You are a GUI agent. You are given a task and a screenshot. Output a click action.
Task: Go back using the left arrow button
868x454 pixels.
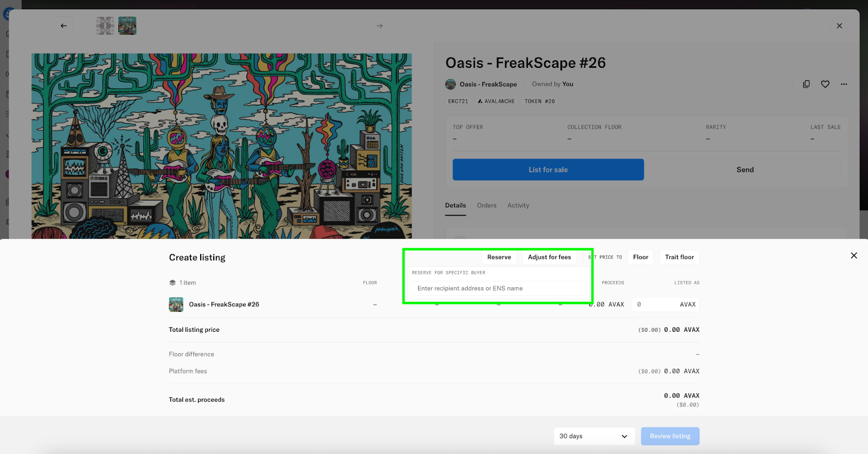(x=63, y=26)
